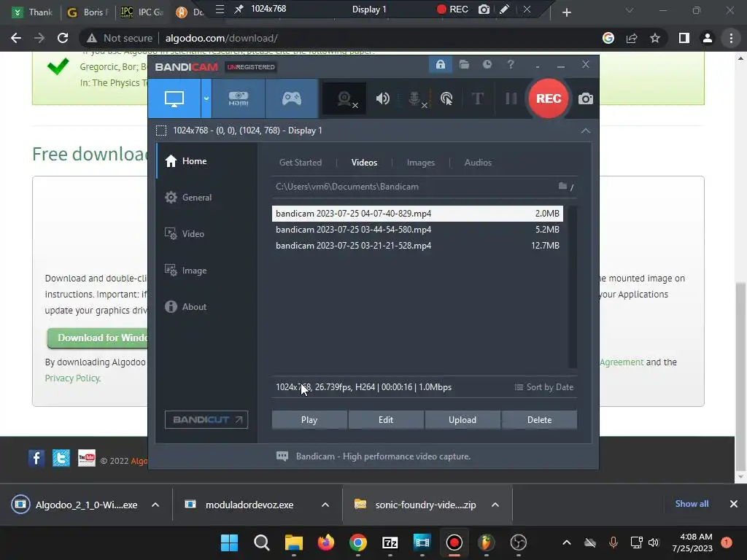Open Image settings in sidebar
The height and width of the screenshot is (560, 747).
(206, 271)
